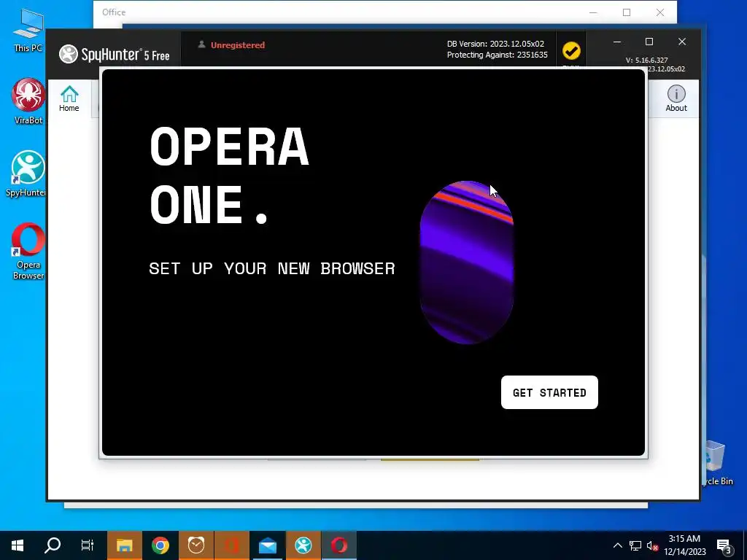Minimize the SpyHunter window

click(x=617, y=42)
